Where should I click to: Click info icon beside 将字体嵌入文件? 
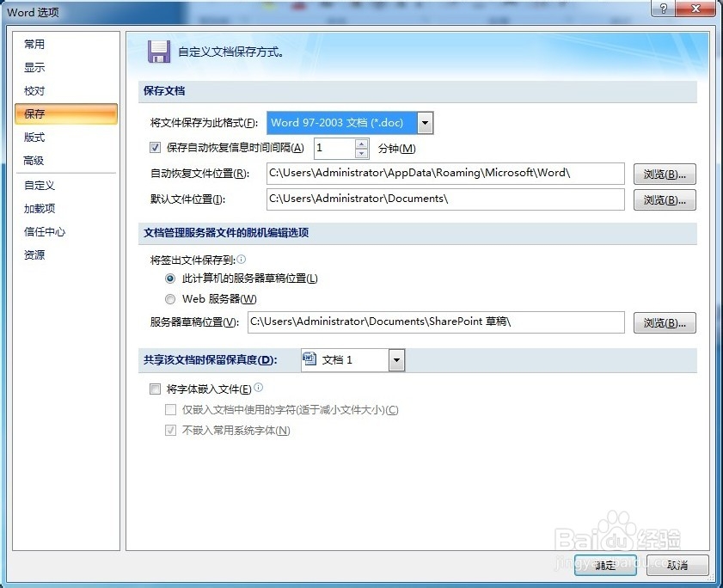coord(258,388)
